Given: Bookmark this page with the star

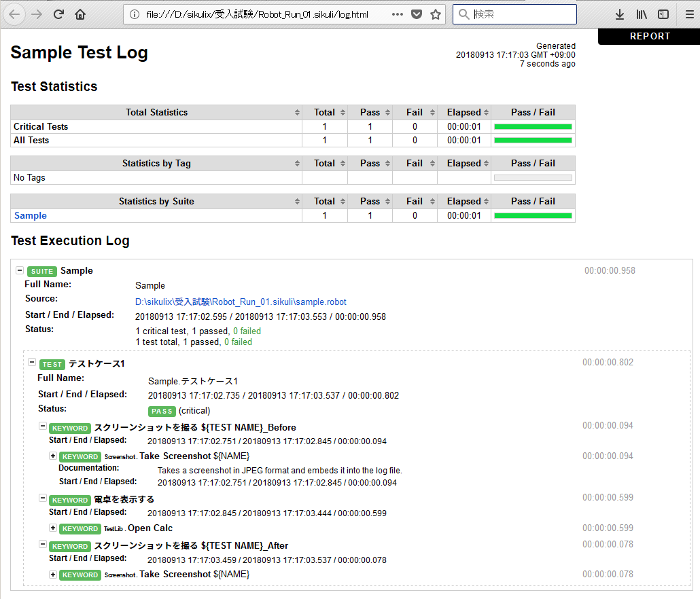Looking at the screenshot, I should pos(436,14).
